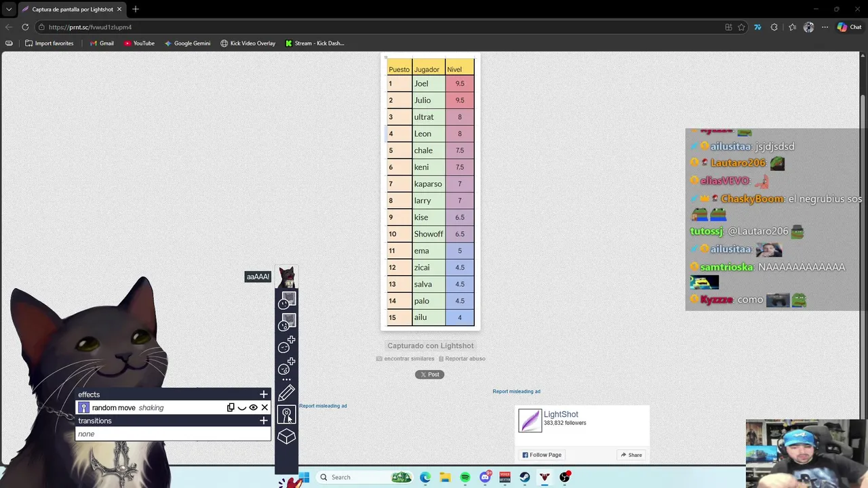The image size is (868, 488).
Task: Choose the open-mouth expression slot with image
Action: tap(288, 322)
